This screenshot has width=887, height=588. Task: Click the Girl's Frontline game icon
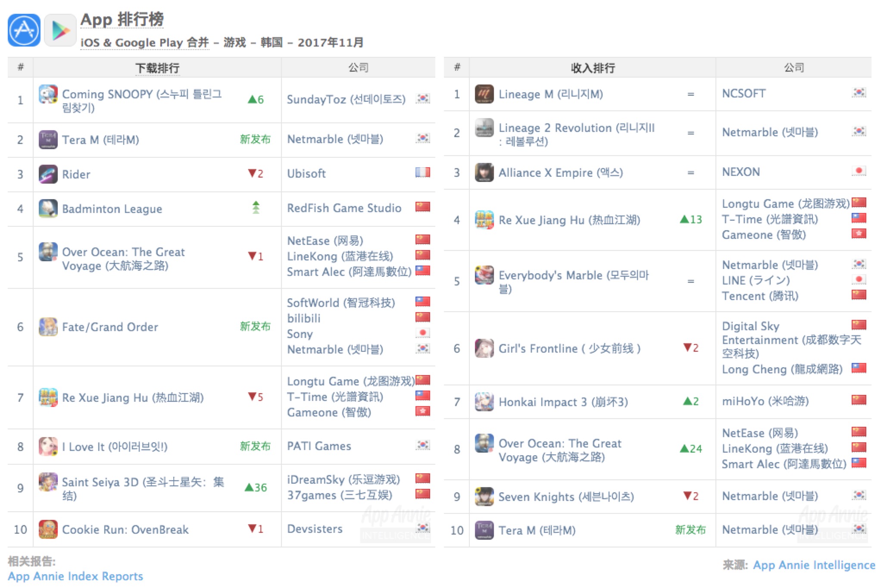(484, 348)
